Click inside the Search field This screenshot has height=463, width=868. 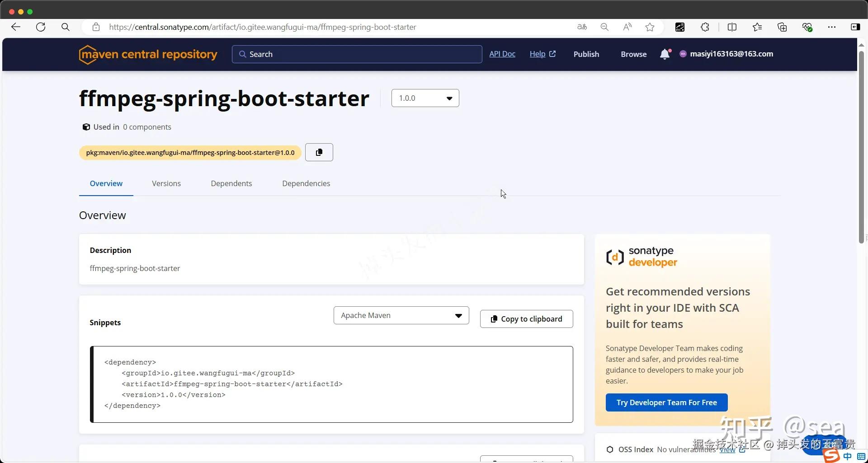pyautogui.click(x=357, y=54)
